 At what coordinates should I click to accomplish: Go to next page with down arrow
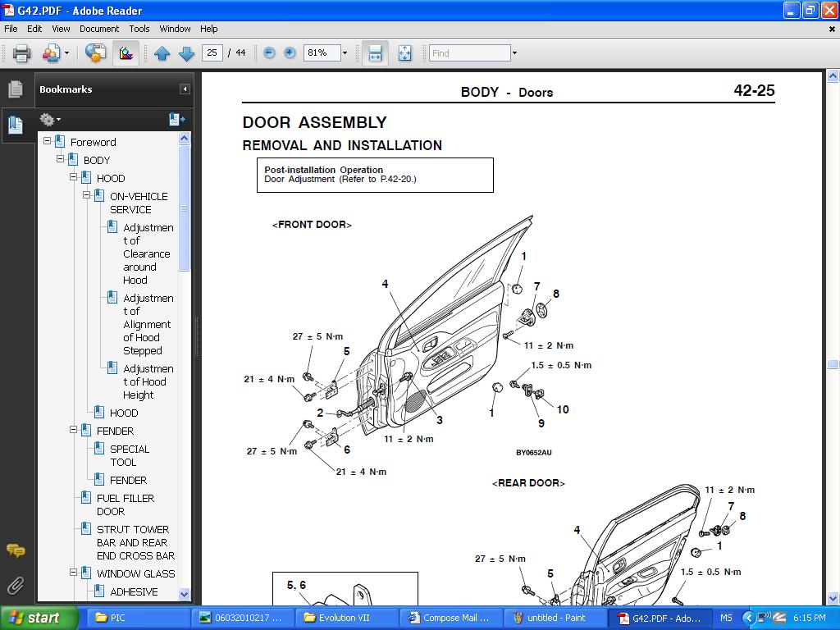[x=186, y=53]
